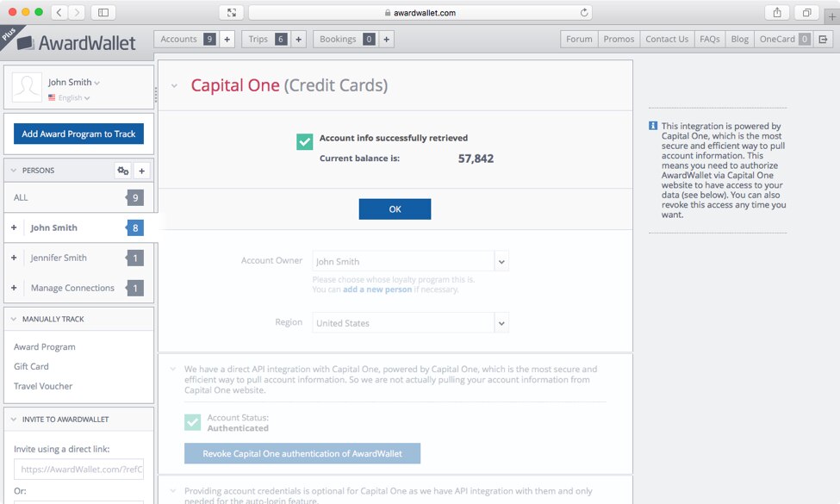Screen dimensions: 840x504
Task: Click the current balance value 57,842
Action: click(476, 159)
